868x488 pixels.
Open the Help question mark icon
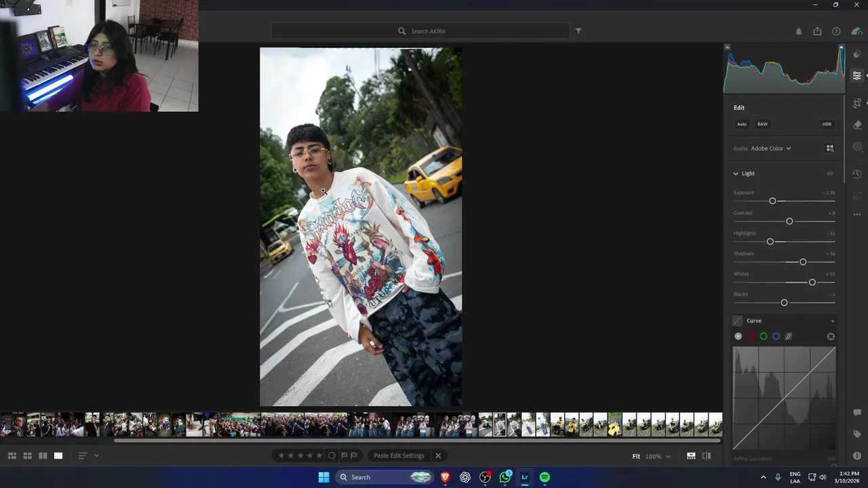(x=836, y=31)
